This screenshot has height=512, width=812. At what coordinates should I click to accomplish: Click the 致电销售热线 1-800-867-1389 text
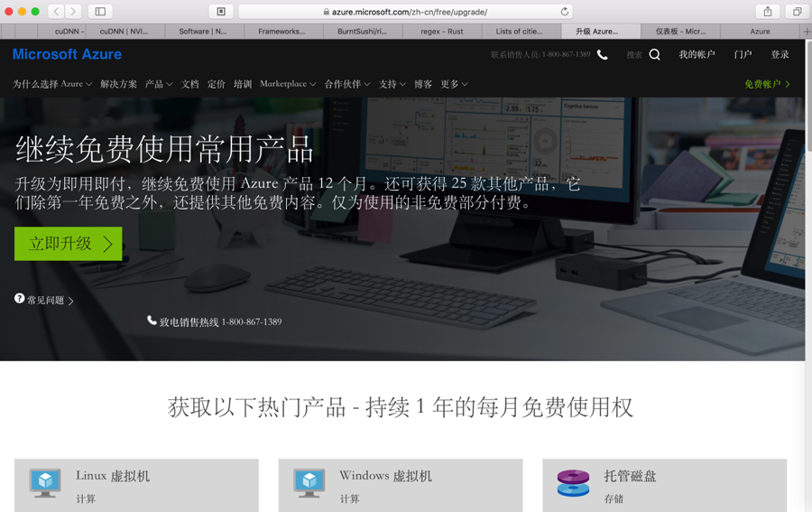(221, 321)
